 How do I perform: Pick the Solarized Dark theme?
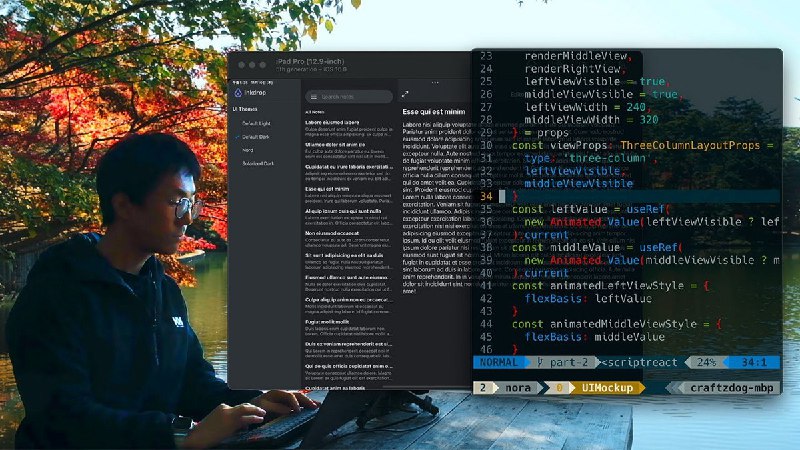coord(258,162)
